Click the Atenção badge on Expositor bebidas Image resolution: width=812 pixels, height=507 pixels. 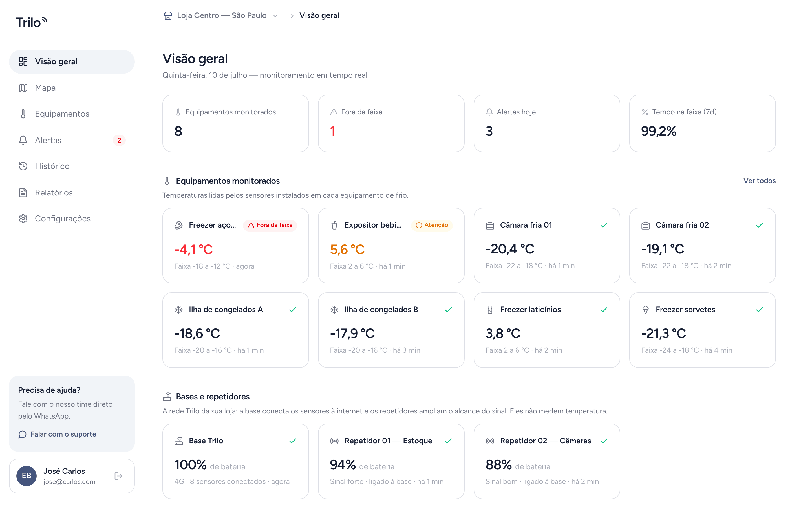432,225
